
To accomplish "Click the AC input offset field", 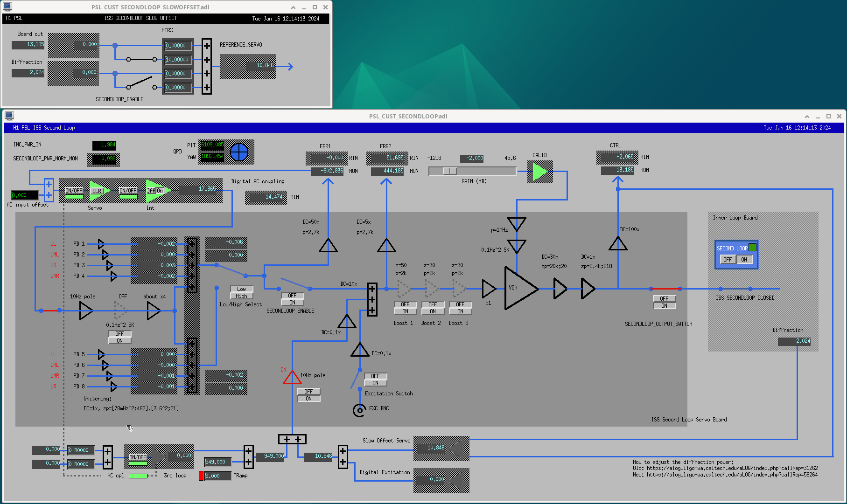I will tap(24, 195).
